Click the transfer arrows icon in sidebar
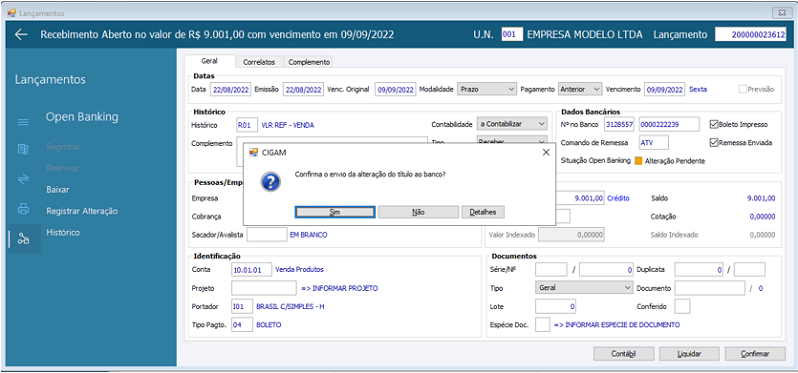Image resolution: width=798 pixels, height=373 pixels. tap(23, 179)
